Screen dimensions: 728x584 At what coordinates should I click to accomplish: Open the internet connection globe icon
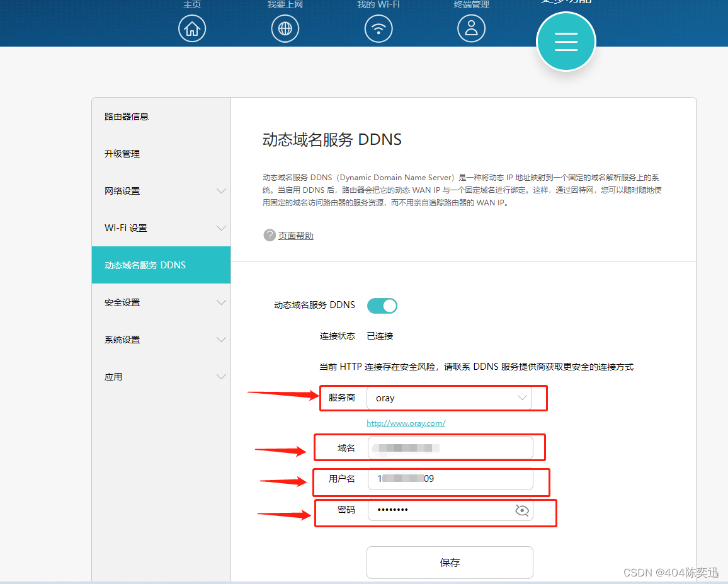285,28
